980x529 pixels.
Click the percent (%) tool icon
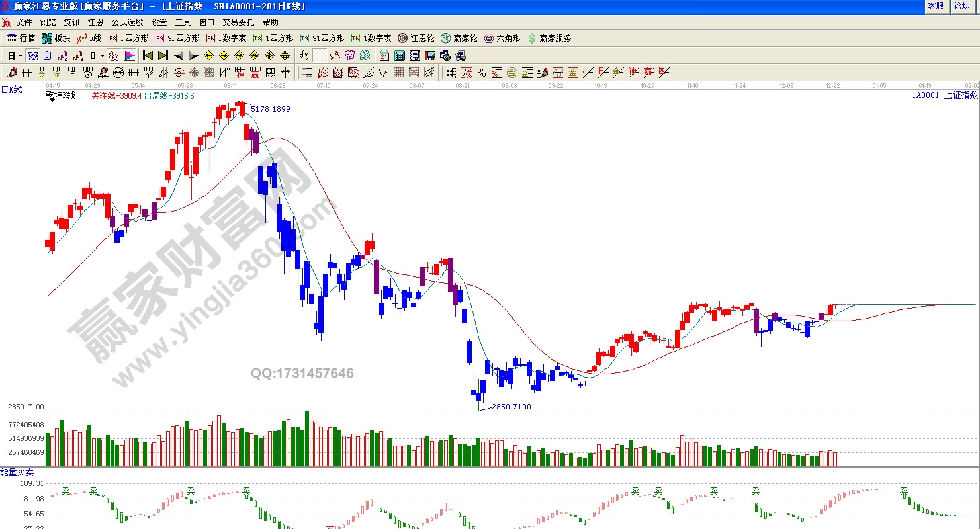pos(481,73)
